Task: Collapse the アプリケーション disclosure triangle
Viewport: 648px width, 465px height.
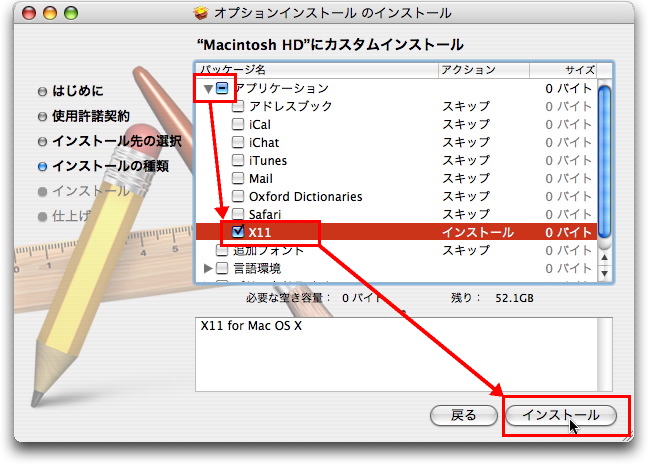Action: (x=208, y=88)
